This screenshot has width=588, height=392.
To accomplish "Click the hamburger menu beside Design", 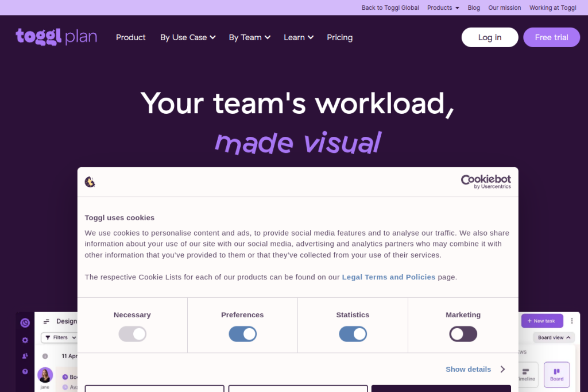I will coord(47,321).
